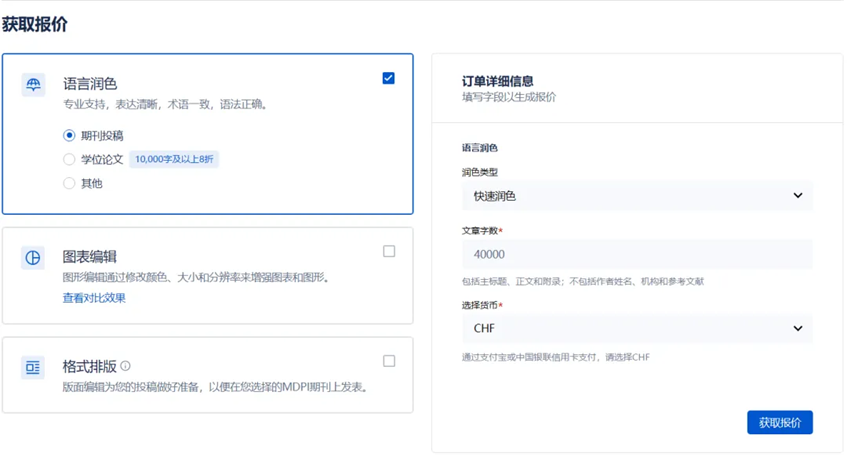Screen dimensions: 847x457
Task: Click the 格式排版 layout icon
Action: (33, 368)
